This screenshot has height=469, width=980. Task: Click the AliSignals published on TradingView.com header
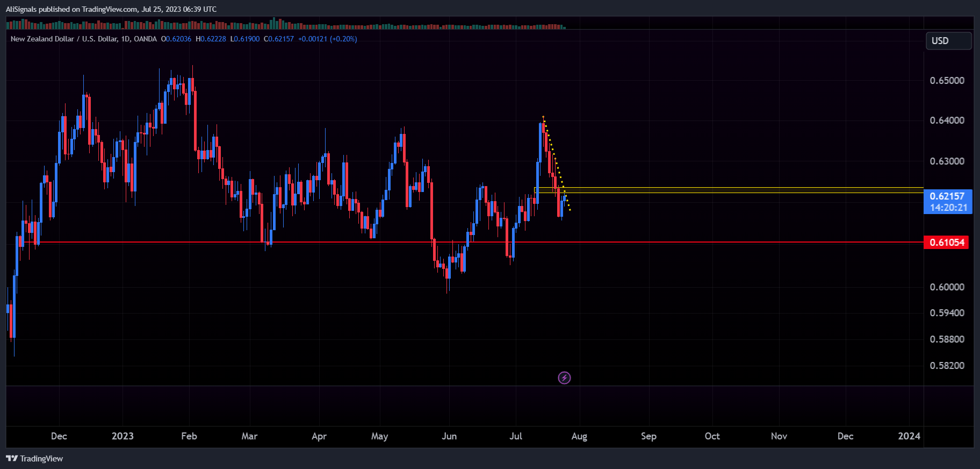[111, 9]
